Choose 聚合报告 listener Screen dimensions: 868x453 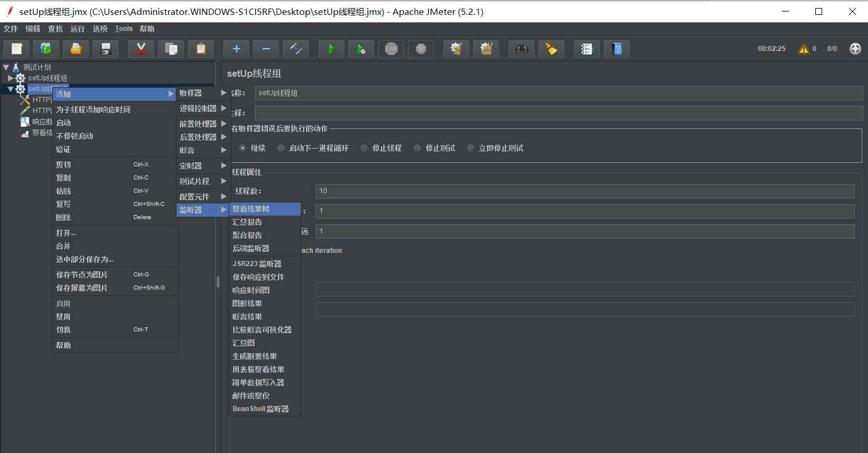(265, 235)
